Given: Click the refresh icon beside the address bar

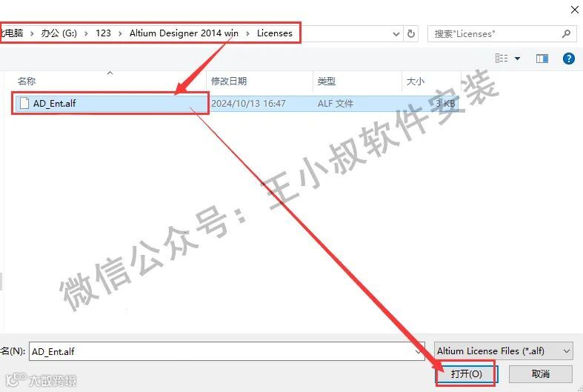Looking at the screenshot, I should point(411,34).
